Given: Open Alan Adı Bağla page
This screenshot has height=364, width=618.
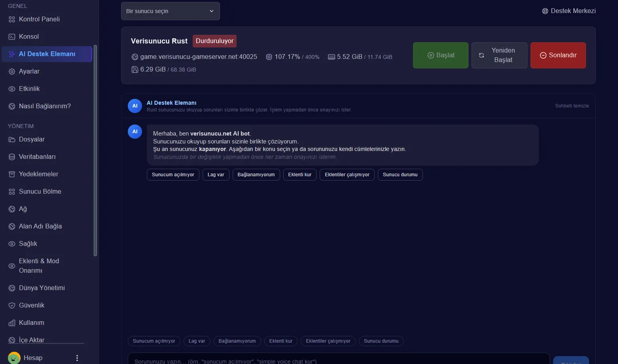Looking at the screenshot, I should pos(47,226).
